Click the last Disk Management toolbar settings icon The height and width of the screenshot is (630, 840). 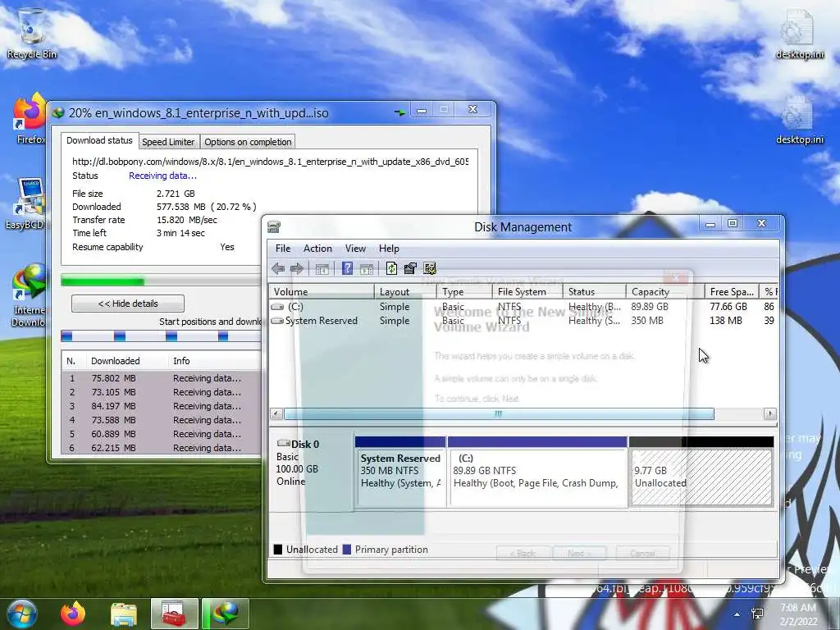430,268
